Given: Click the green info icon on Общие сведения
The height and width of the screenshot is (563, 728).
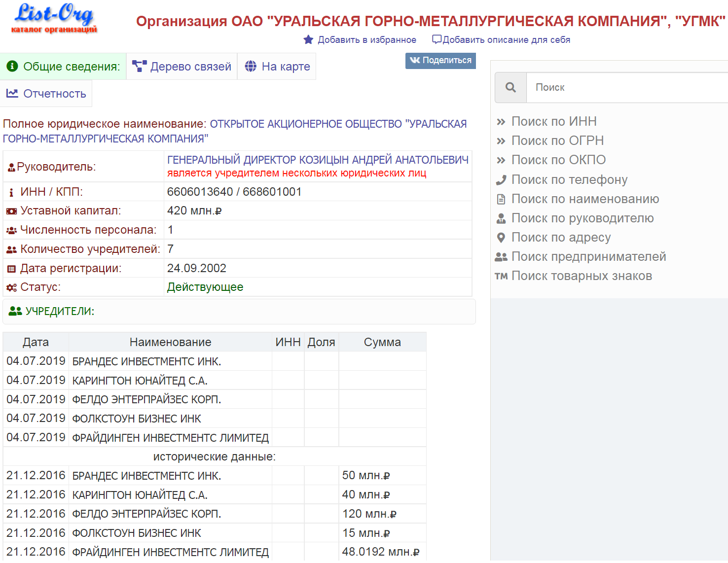Looking at the screenshot, I should [12, 66].
